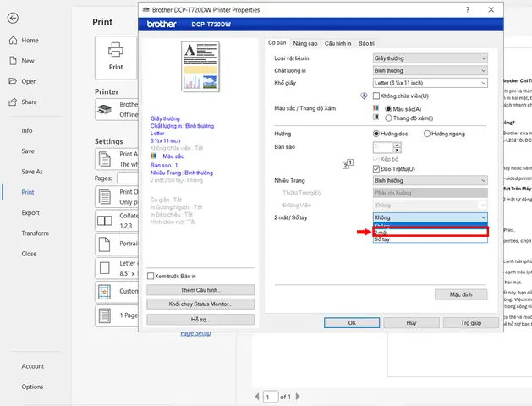The image size is (532, 406).
Task: Click Mặc định default button
Action: click(x=461, y=294)
